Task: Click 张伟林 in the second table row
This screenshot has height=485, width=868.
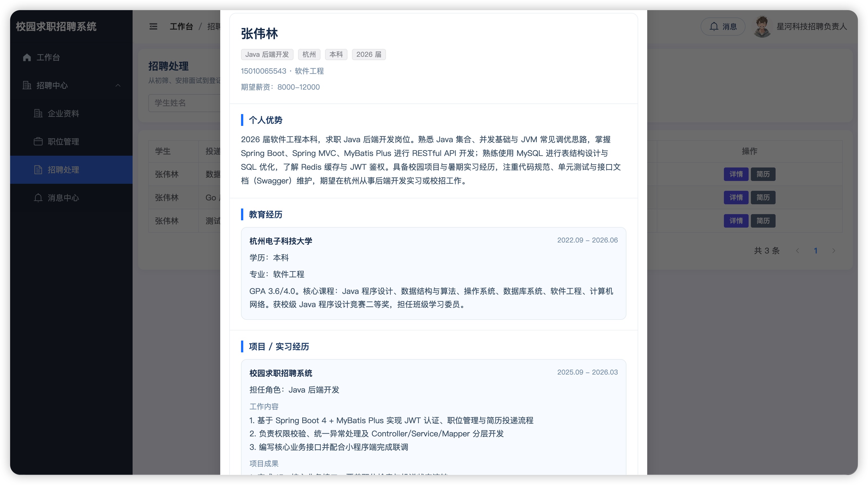Action: [167, 198]
